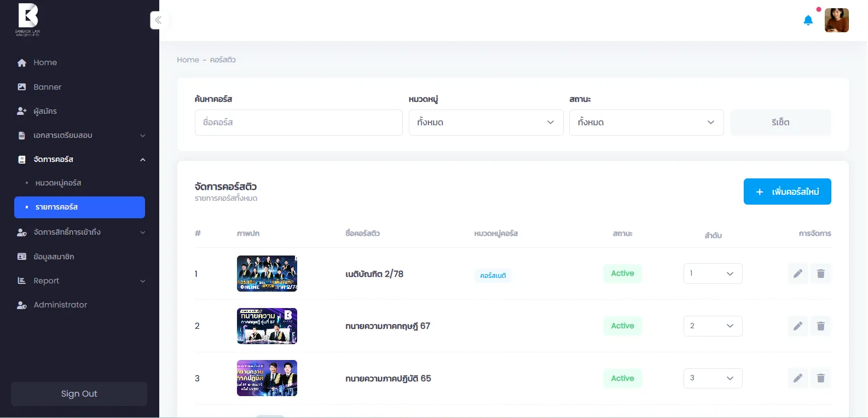Change order dropdown for row 2
This screenshot has height=418, width=868.
713,326
